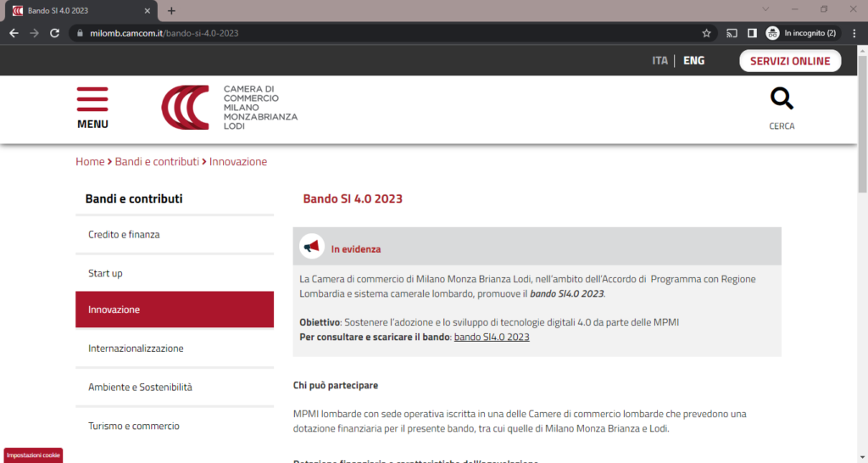Image resolution: width=868 pixels, height=463 pixels.
Task: Click the Camera di Commercio logo
Action: tap(229, 108)
